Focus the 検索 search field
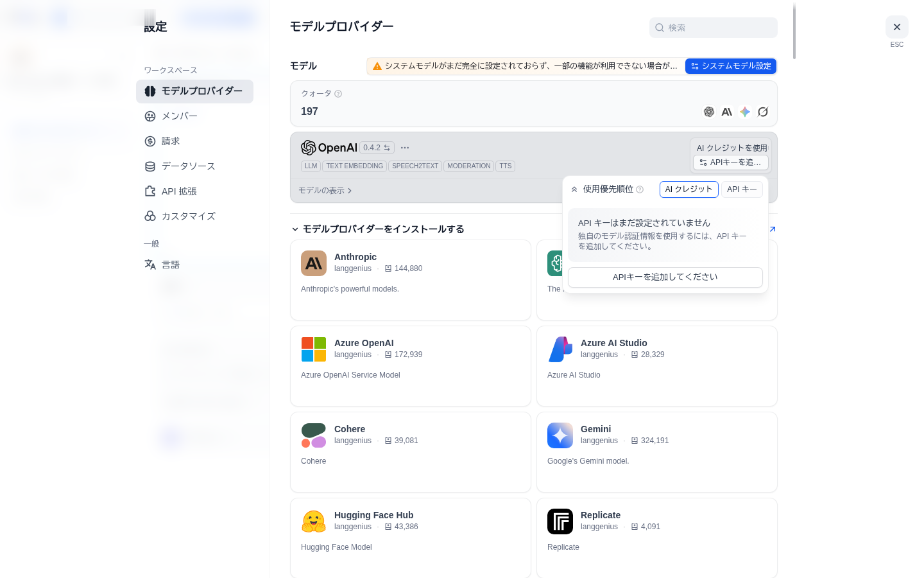Screen dimensions: 924x578 pos(714,28)
